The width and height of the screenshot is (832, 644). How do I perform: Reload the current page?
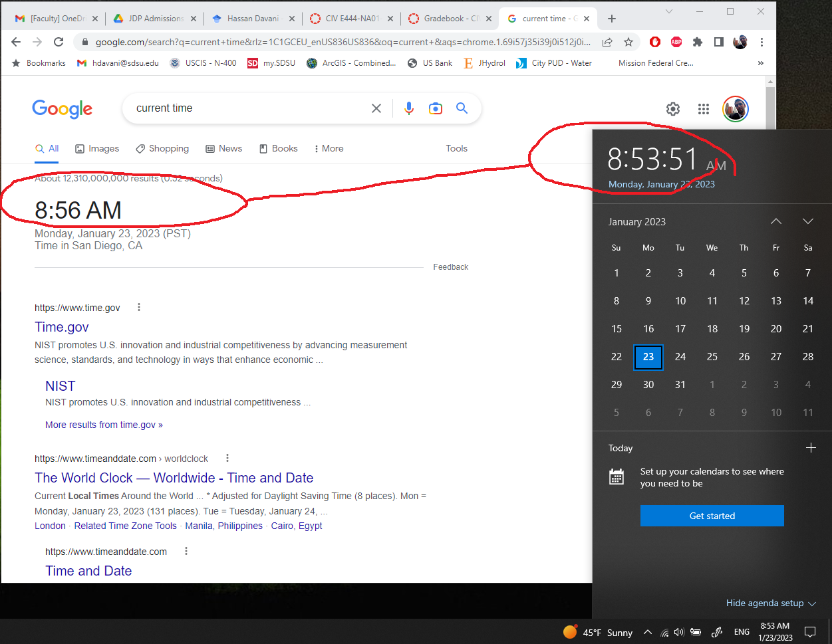[59, 42]
